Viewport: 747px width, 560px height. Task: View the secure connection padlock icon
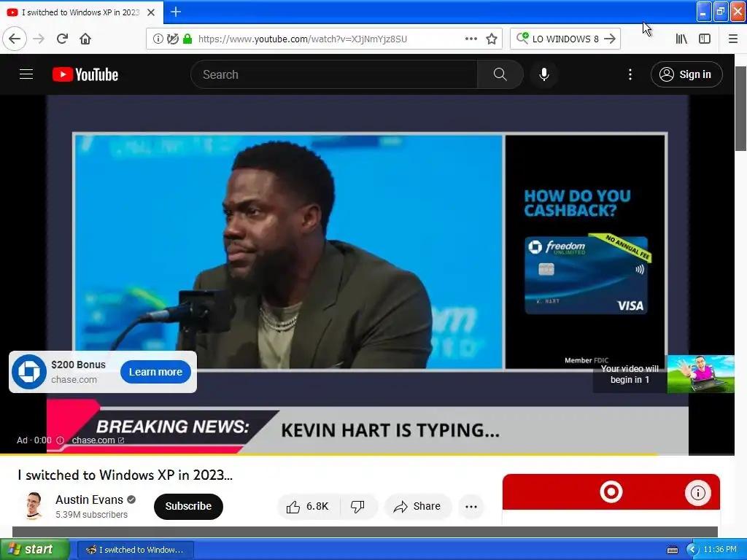point(187,39)
